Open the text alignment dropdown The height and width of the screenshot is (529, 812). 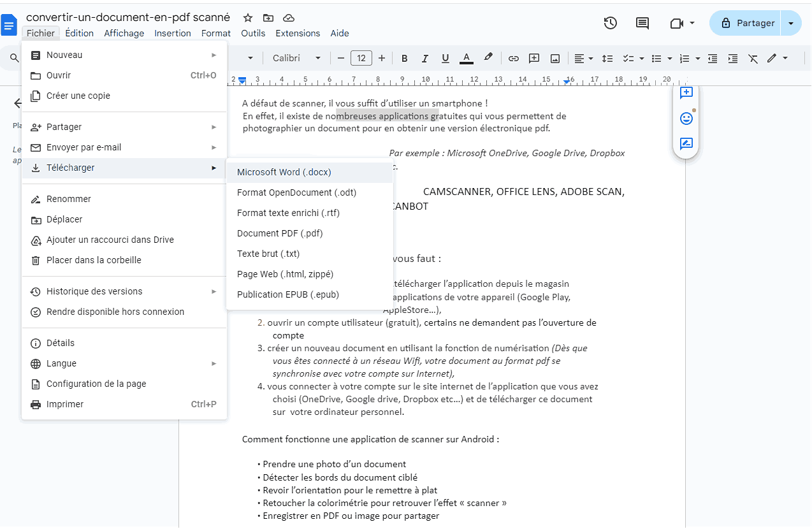(583, 58)
